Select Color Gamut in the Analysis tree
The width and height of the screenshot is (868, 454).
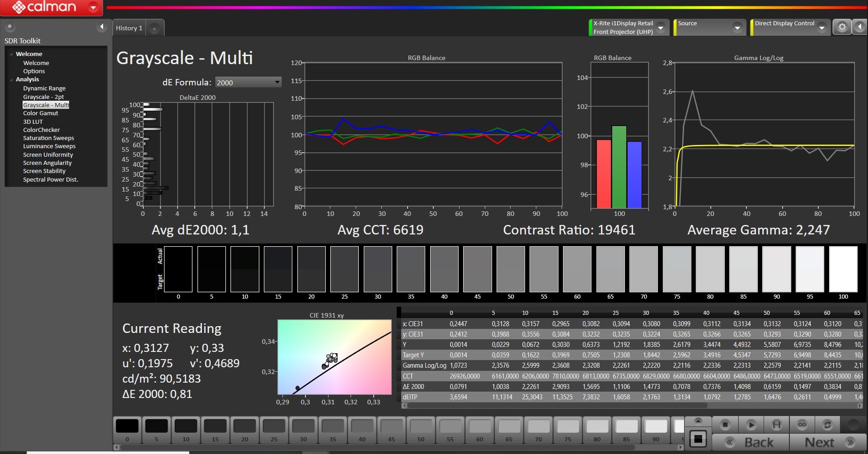point(41,113)
